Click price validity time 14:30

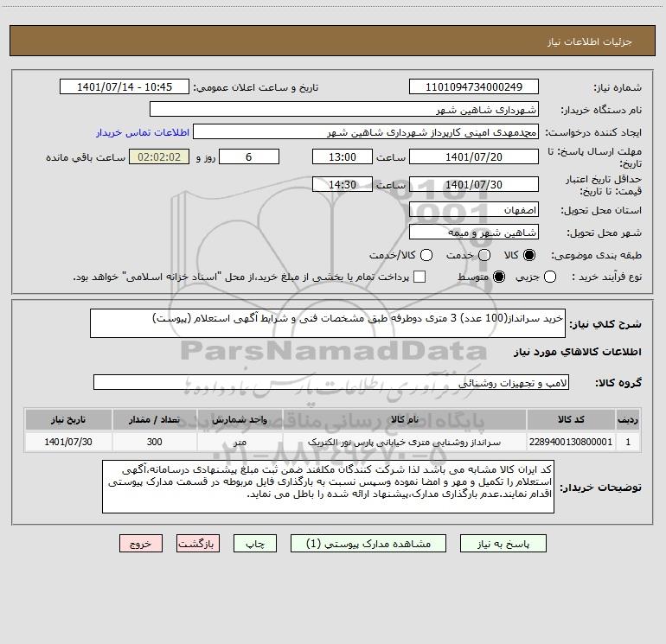click(343, 184)
